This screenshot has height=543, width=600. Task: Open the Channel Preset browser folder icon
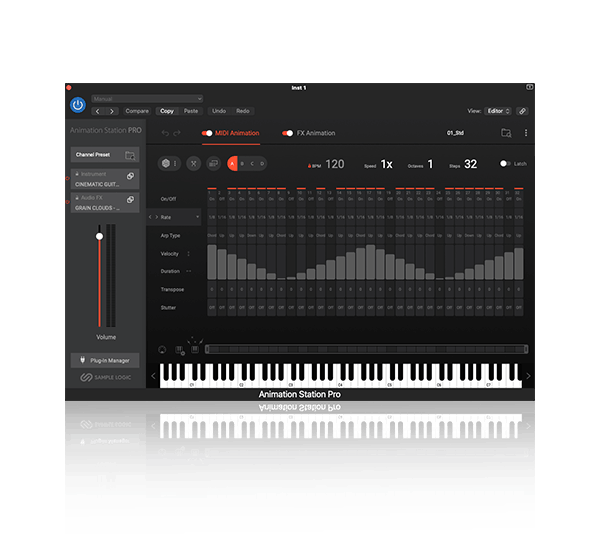(x=130, y=155)
